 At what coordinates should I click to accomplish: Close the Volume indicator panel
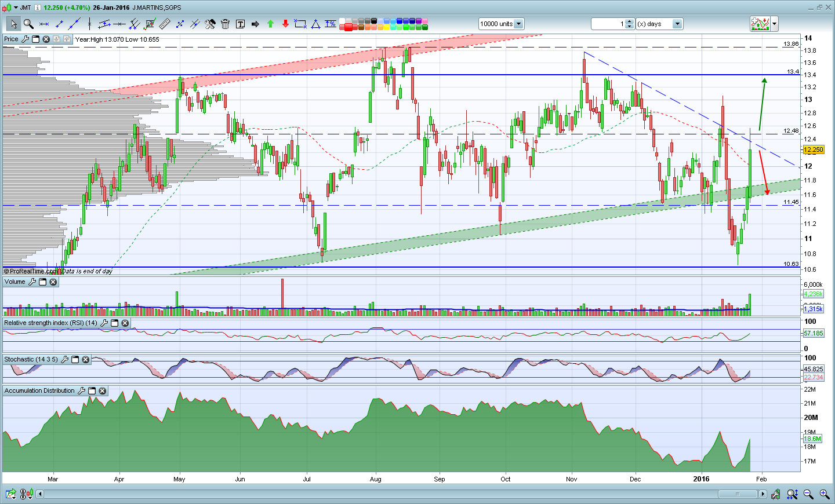point(53,282)
